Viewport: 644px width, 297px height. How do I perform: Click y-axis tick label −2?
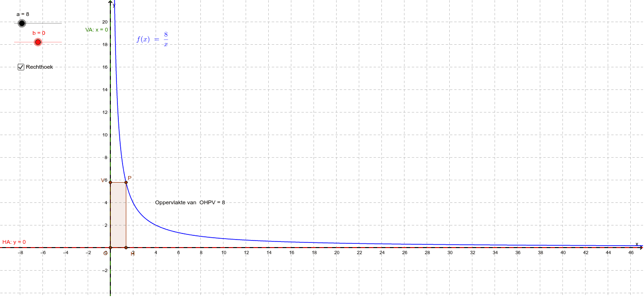pyautogui.click(x=105, y=270)
